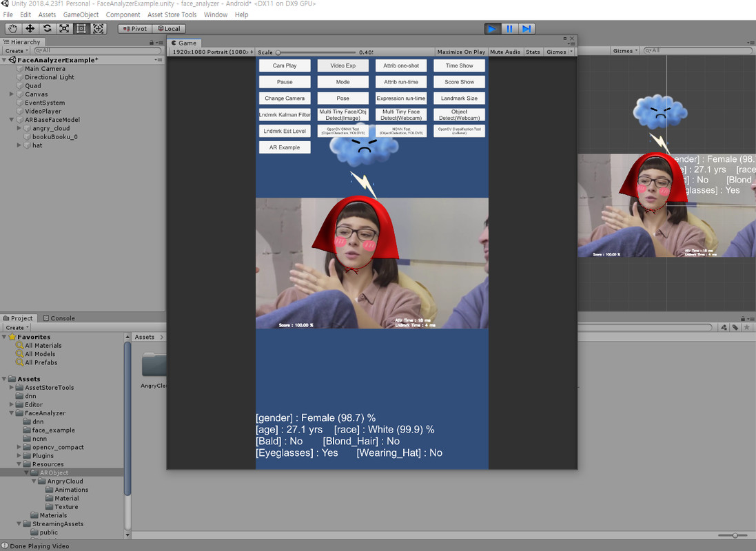
Task: Open the game resolution dropdown
Action: coord(213,52)
